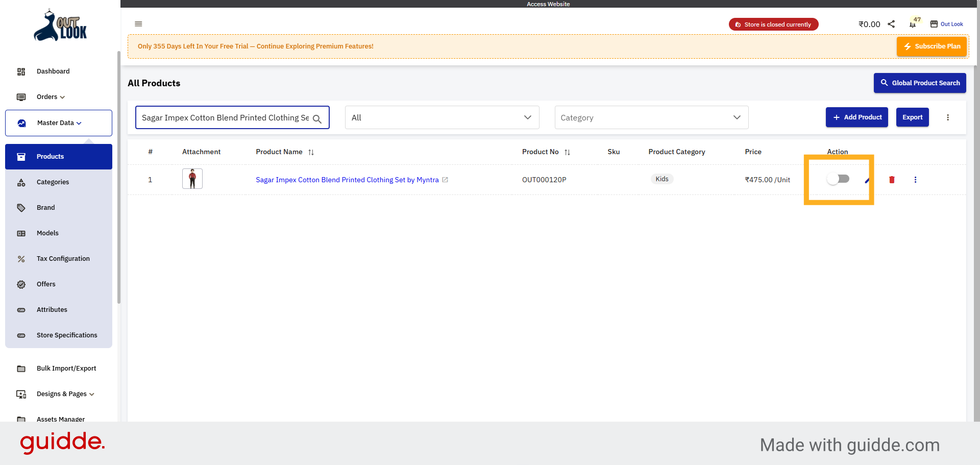Click the Offers badge icon

[x=21, y=284]
